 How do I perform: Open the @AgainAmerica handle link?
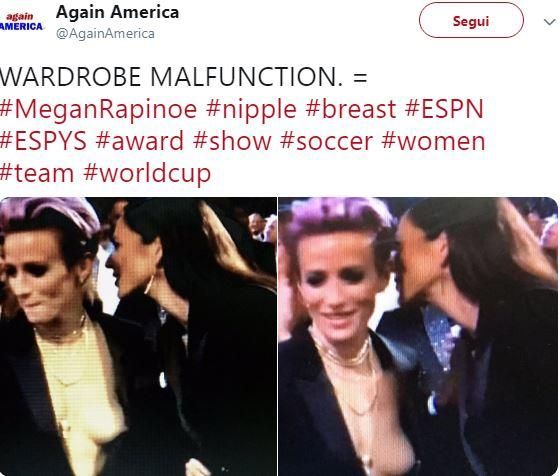click(105, 34)
